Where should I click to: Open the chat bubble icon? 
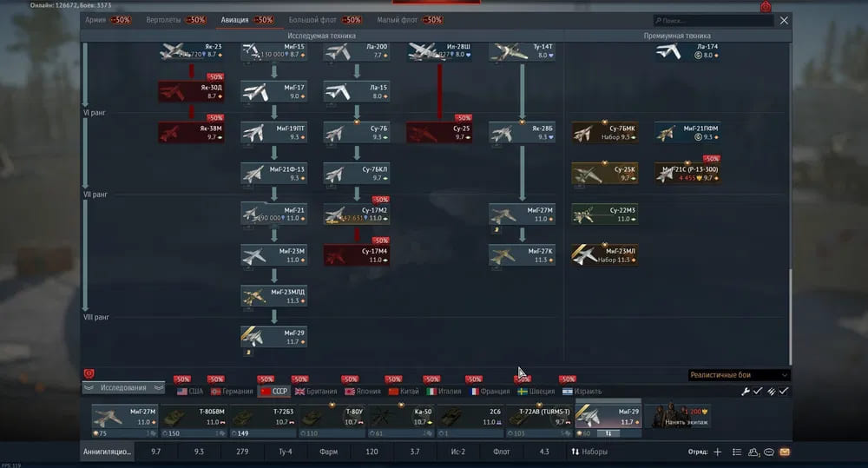coord(768,452)
